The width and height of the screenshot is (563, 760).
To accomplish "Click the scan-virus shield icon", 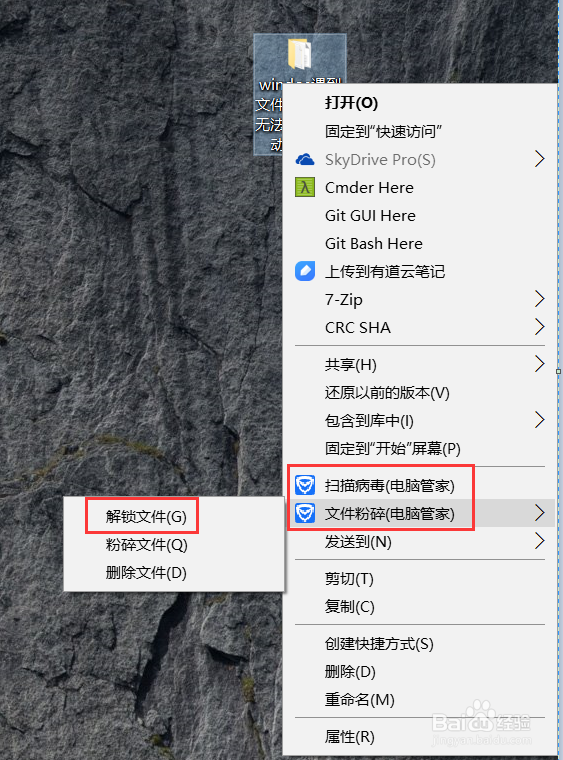I will [305, 485].
